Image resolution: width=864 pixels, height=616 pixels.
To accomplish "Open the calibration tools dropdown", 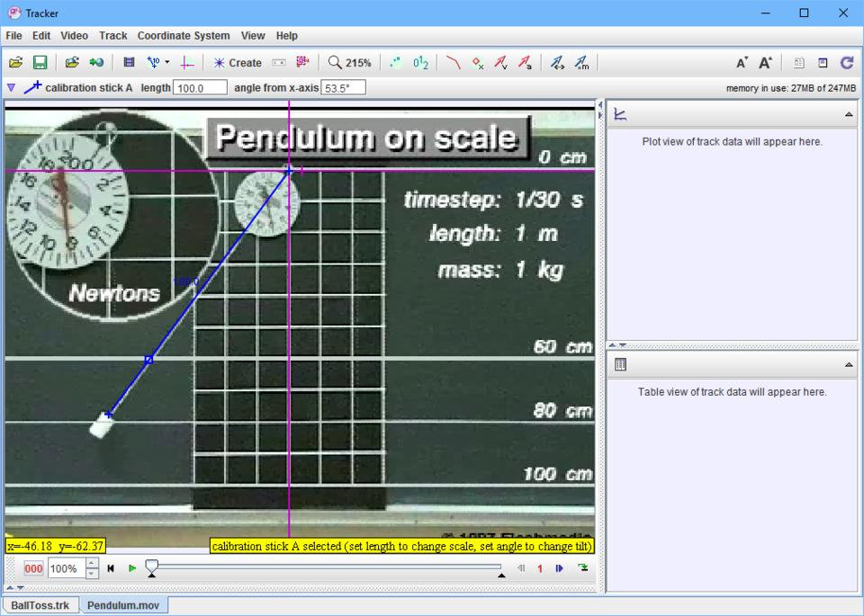I will click(157, 63).
